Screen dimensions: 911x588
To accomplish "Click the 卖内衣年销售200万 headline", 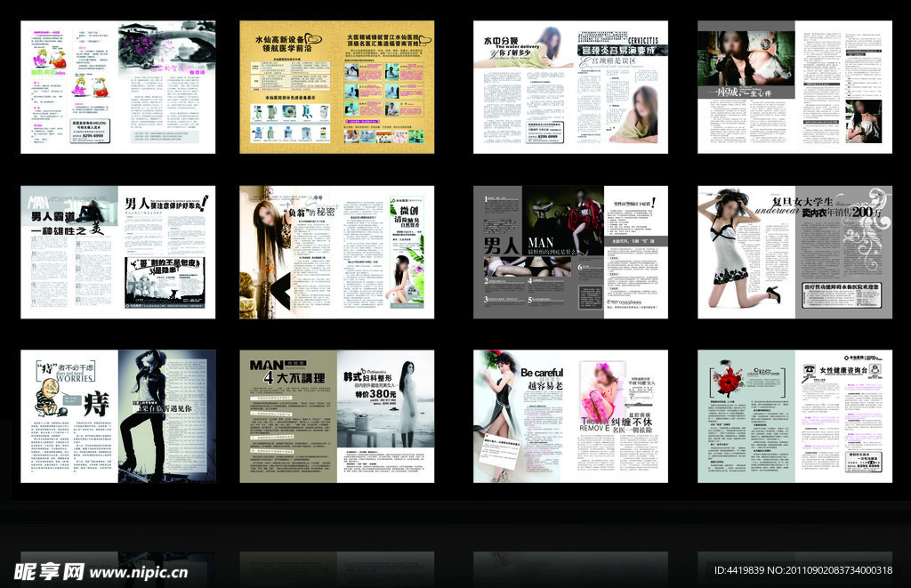I will coord(842,213).
